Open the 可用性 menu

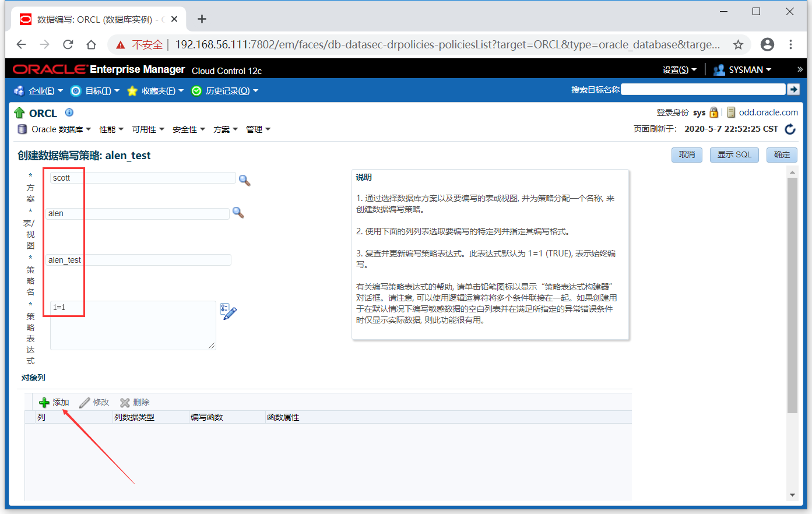coord(148,129)
